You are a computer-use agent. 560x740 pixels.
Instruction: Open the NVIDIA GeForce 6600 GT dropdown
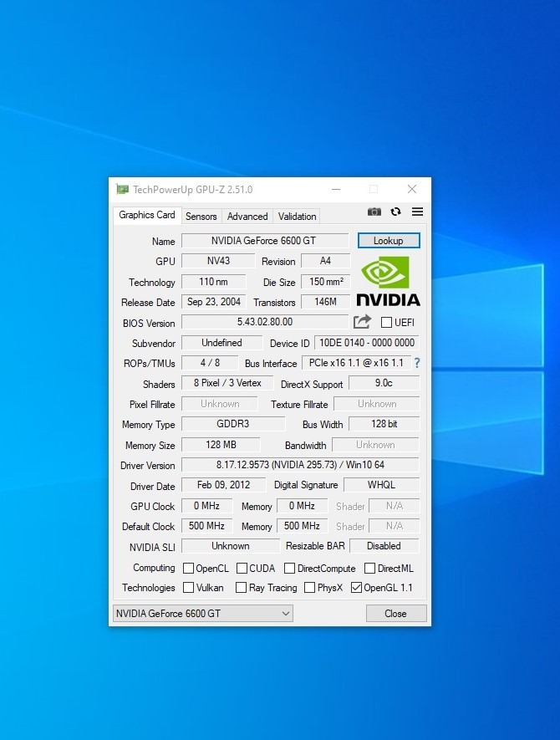pos(203,614)
